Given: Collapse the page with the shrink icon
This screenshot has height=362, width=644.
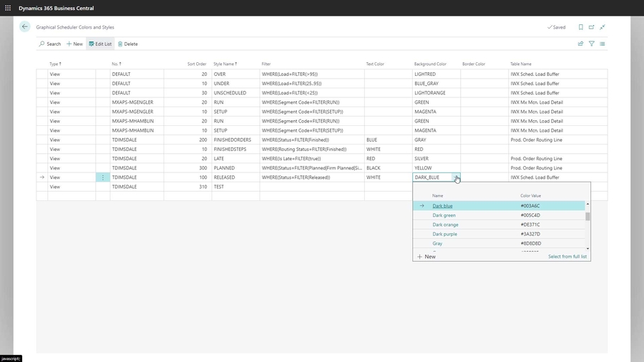Looking at the screenshot, I should point(602,27).
